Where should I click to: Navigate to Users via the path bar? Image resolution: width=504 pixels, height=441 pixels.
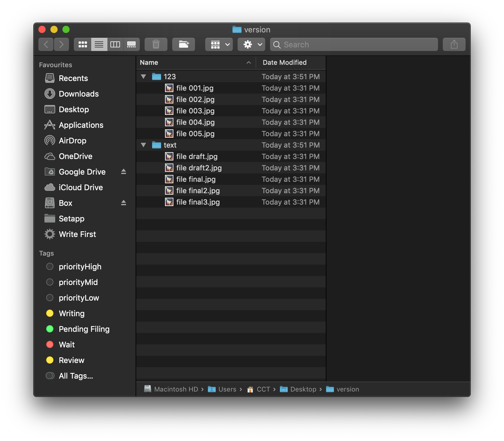[226, 389]
